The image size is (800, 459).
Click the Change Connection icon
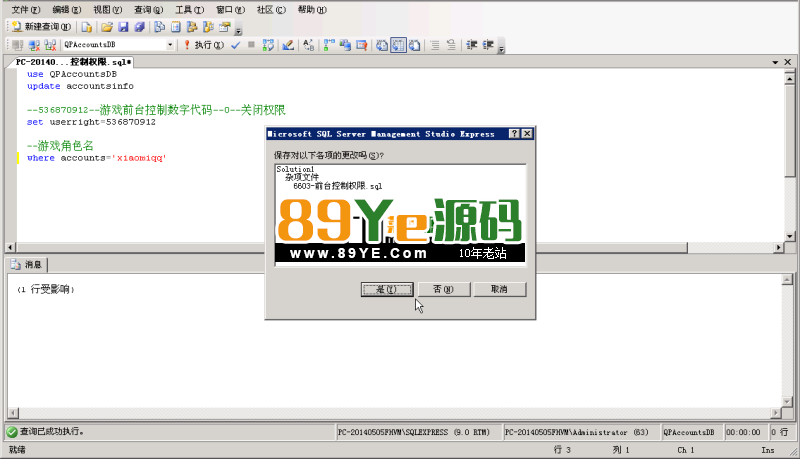50,45
